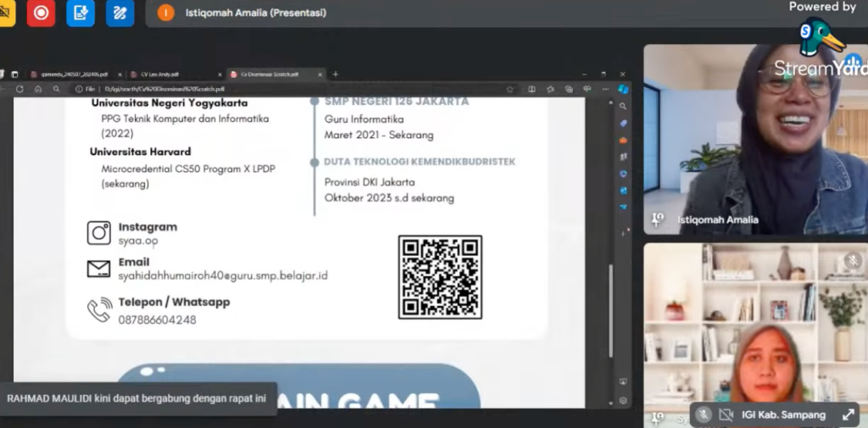868x428 pixels.
Task: Open a new browser tab
Action: click(x=336, y=75)
